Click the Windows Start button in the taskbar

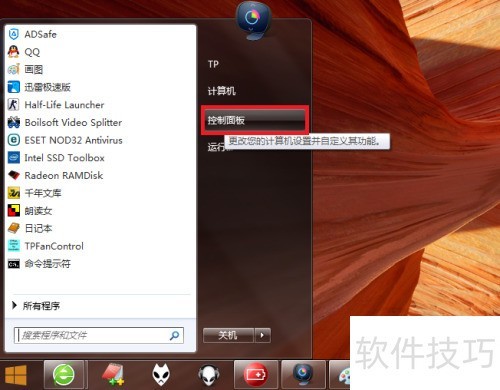16,375
